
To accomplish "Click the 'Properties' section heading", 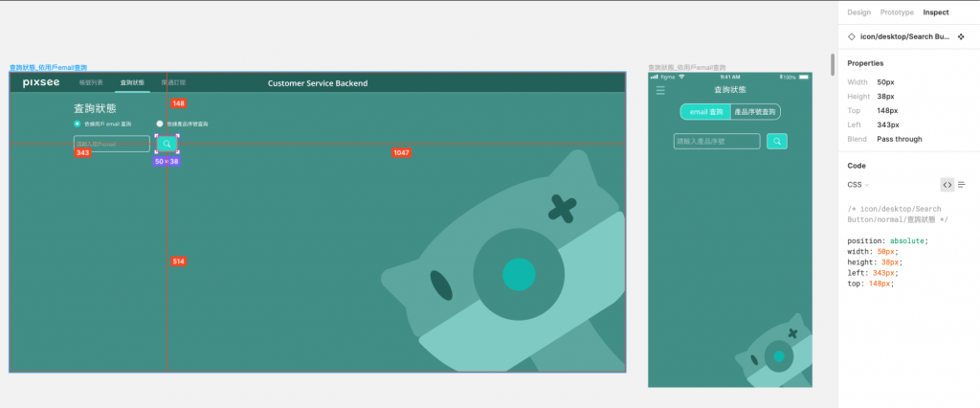I will coord(865,63).
